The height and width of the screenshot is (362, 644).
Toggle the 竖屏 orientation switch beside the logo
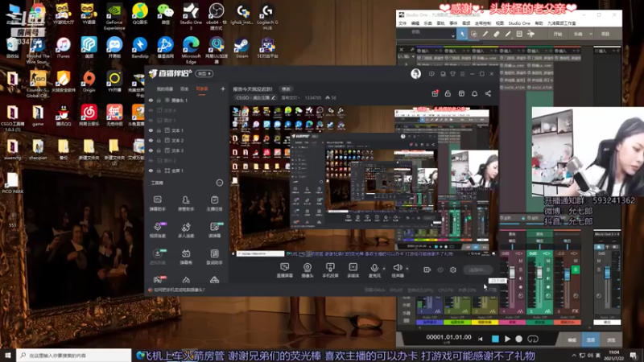[204, 73]
